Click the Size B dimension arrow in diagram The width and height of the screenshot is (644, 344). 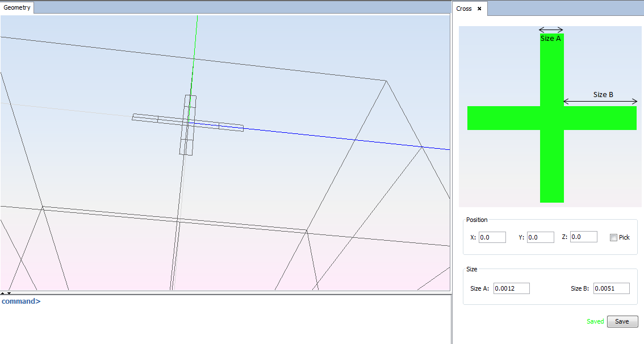(x=600, y=102)
